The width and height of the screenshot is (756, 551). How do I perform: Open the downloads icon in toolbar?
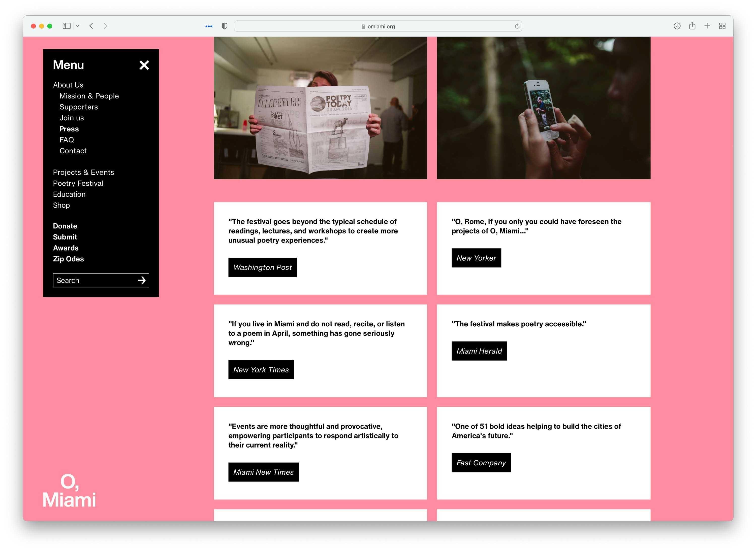677,26
